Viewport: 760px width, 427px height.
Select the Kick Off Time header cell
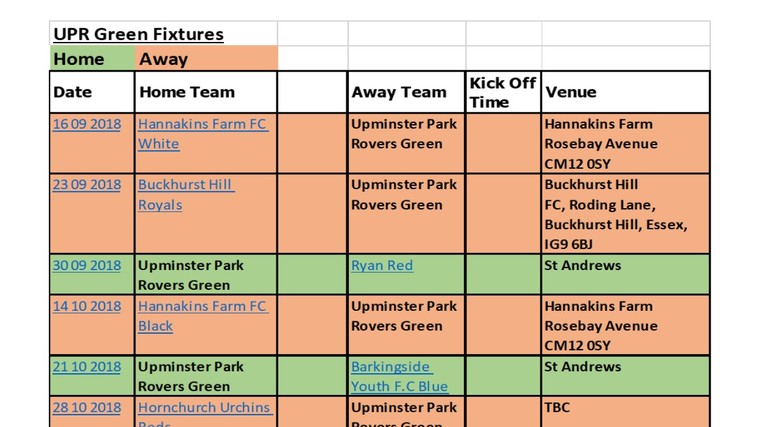[x=503, y=92]
